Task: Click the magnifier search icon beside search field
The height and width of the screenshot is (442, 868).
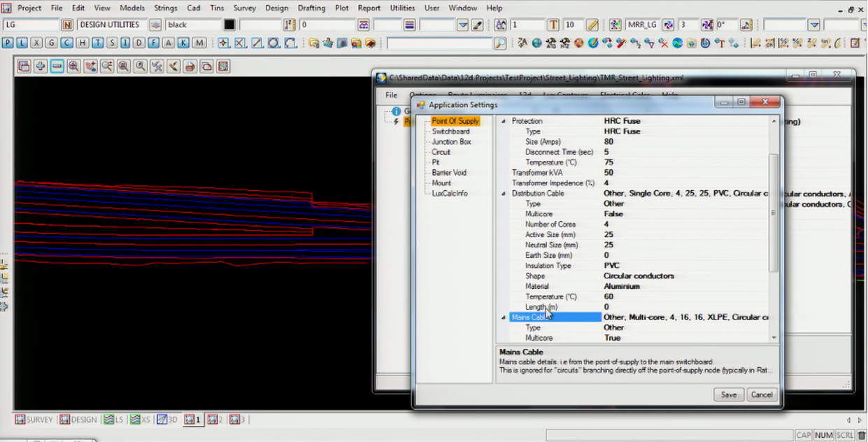Action: point(500,43)
